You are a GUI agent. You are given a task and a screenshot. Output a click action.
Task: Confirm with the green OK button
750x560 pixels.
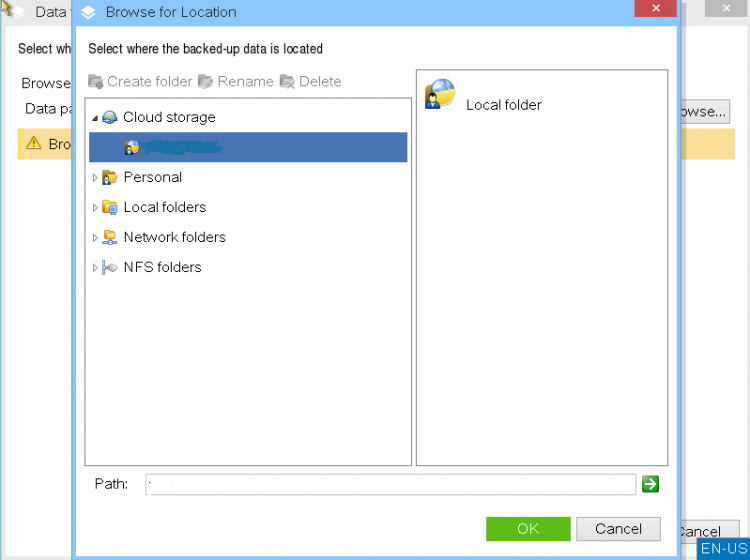(528, 529)
